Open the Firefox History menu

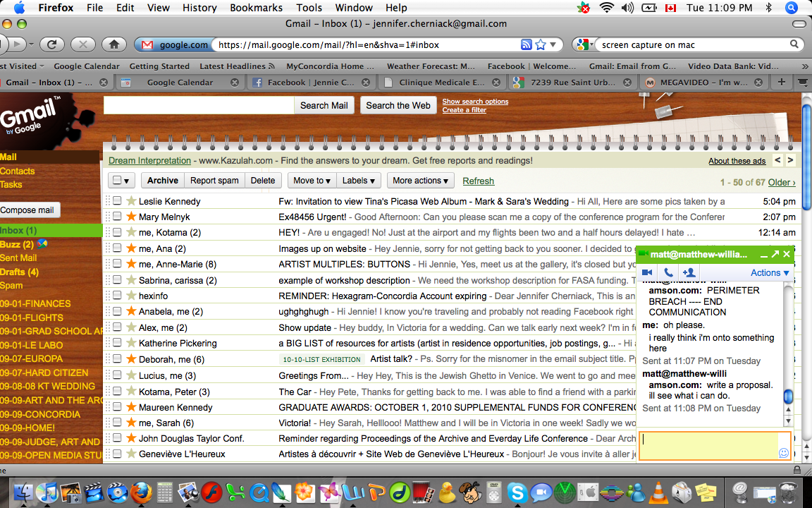tap(199, 8)
